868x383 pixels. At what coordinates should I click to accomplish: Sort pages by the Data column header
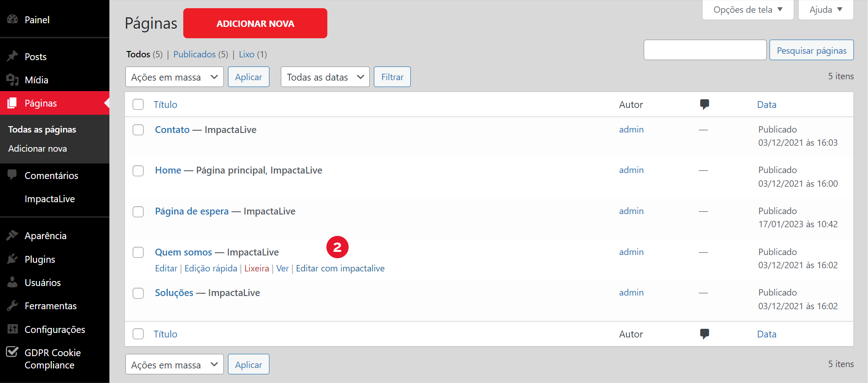click(766, 104)
